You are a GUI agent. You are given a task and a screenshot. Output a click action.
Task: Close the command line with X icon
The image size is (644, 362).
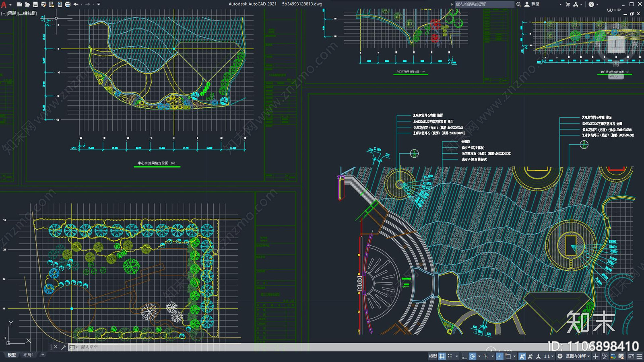coord(56,347)
